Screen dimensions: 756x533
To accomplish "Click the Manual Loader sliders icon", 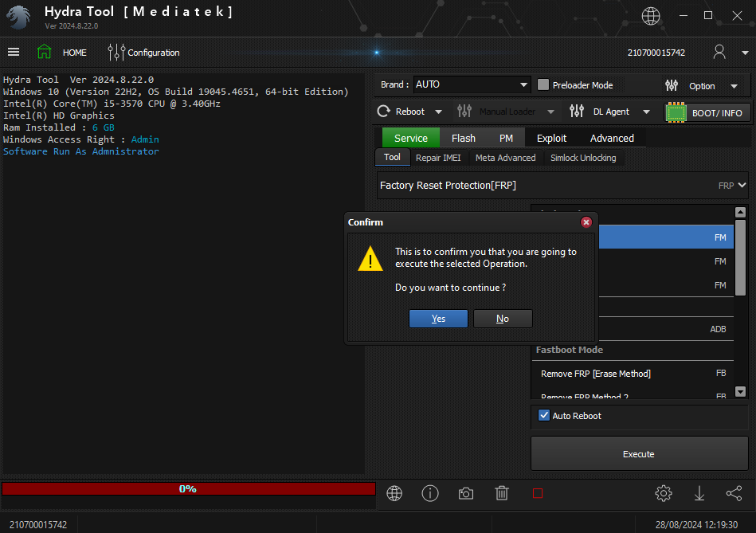I will pos(464,112).
